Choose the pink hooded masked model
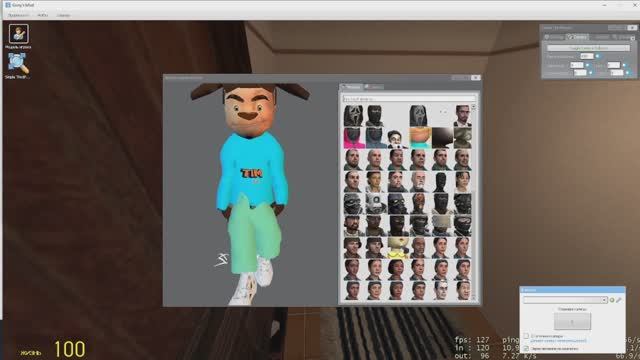The height and width of the screenshot is (360, 640). [353, 138]
